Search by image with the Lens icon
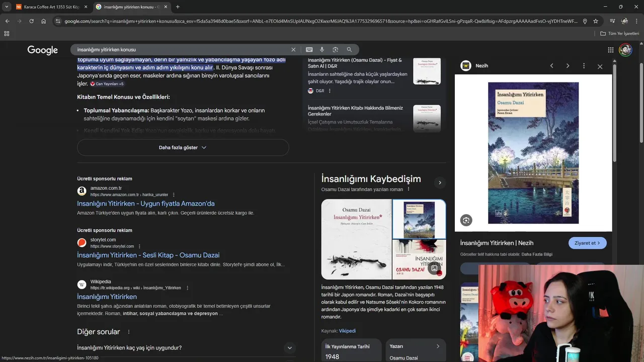This screenshot has height=362, width=644. click(335, 49)
